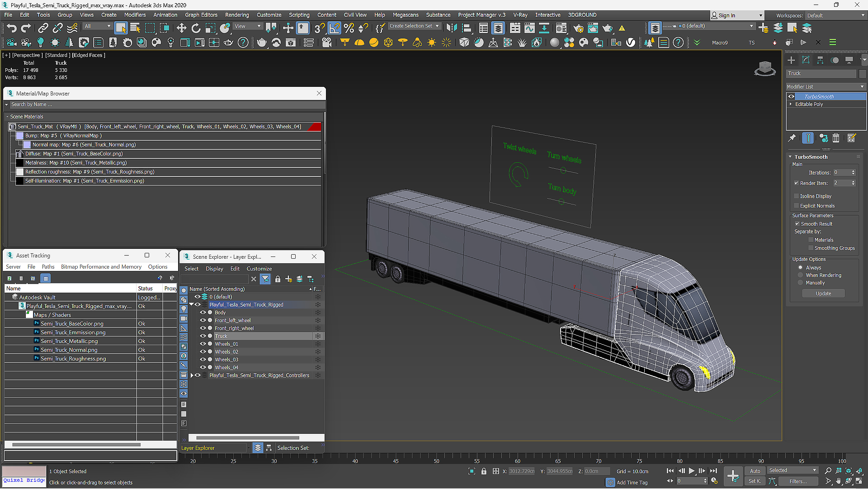Click the teapot primitive icon in second toolbar
This screenshot has width=868, height=489.
pos(262,43)
